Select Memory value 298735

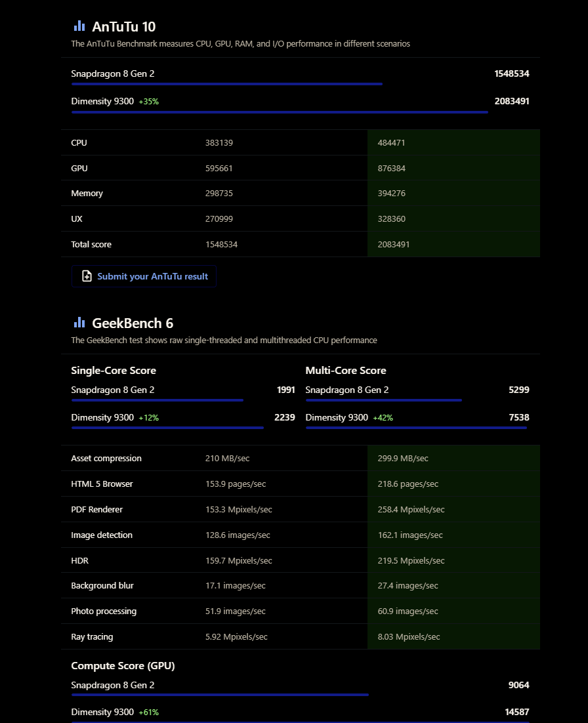[219, 193]
